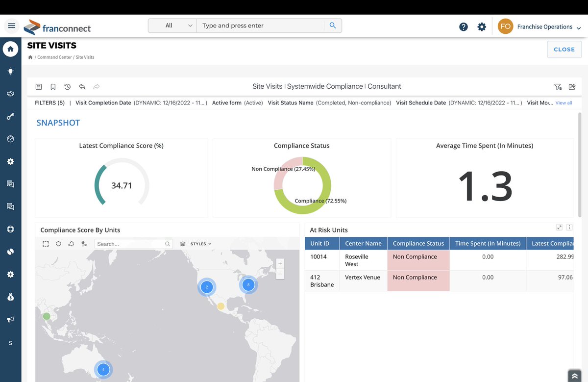
Task: Click the Active form filter
Action: [x=238, y=103]
